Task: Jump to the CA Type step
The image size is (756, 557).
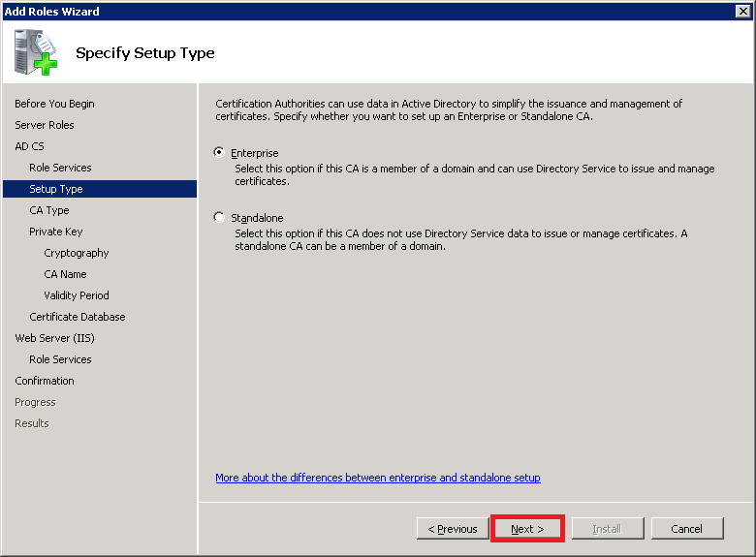Action: (49, 210)
